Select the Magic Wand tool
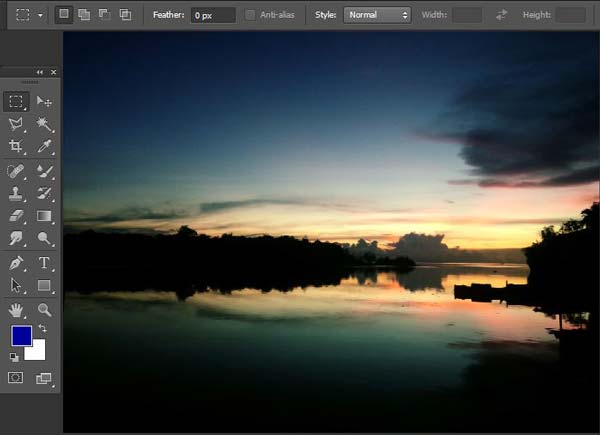 point(44,124)
